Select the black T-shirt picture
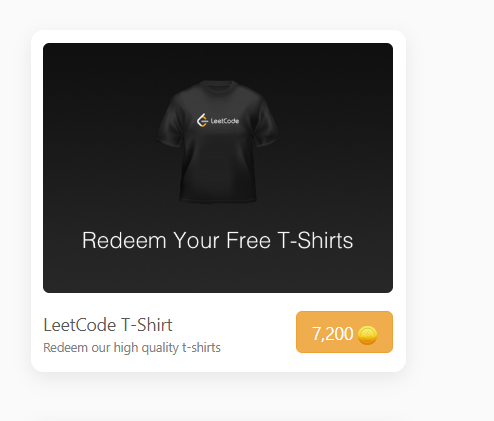The image size is (494, 421). 218,141
